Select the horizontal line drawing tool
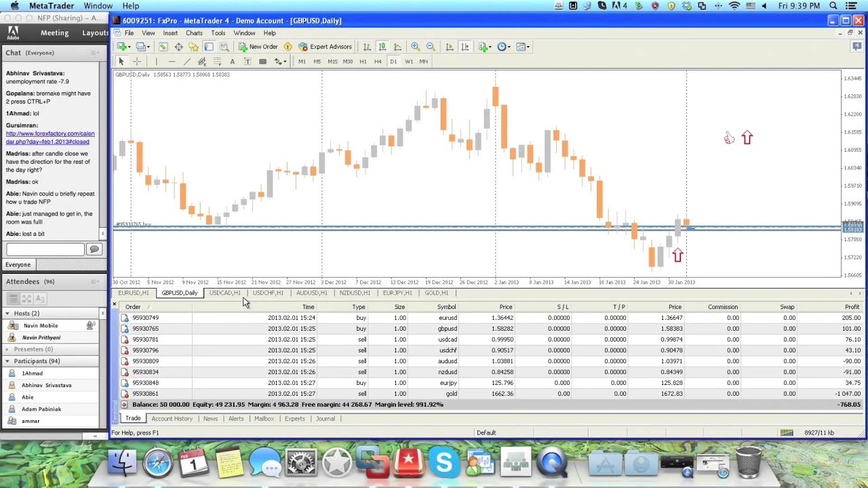 tap(172, 61)
